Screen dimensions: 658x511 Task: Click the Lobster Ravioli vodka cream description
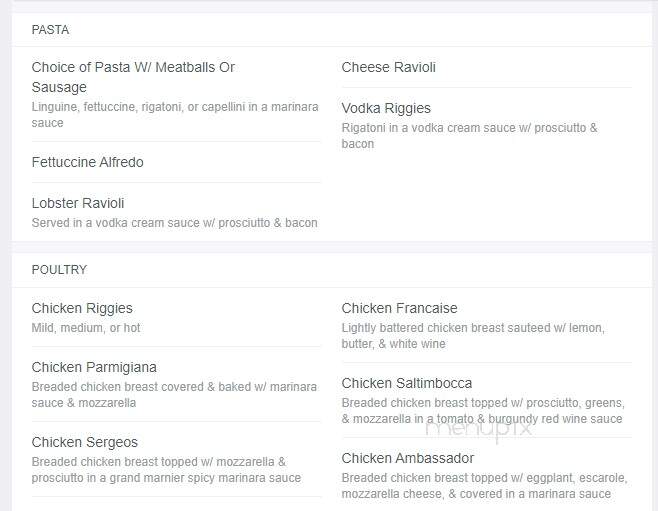(175, 223)
